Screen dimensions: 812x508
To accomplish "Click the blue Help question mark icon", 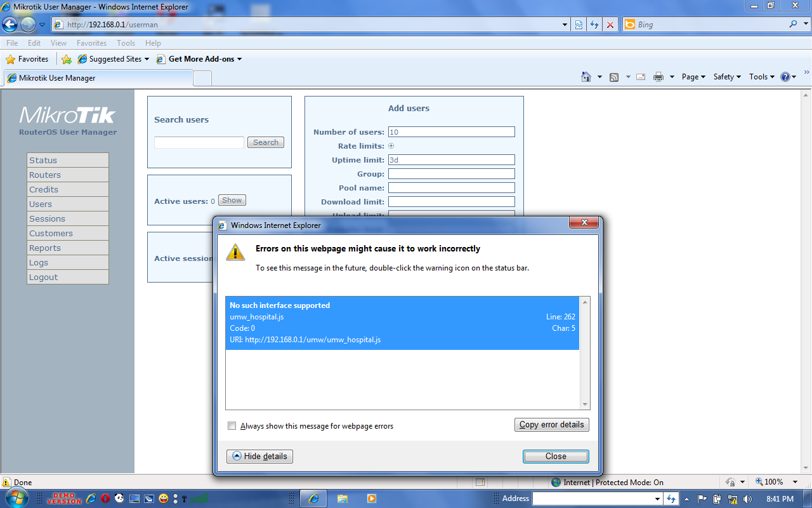I will [785, 77].
